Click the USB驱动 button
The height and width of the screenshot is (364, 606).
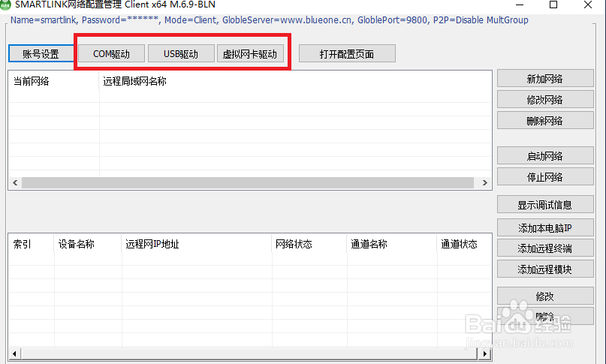(x=181, y=54)
